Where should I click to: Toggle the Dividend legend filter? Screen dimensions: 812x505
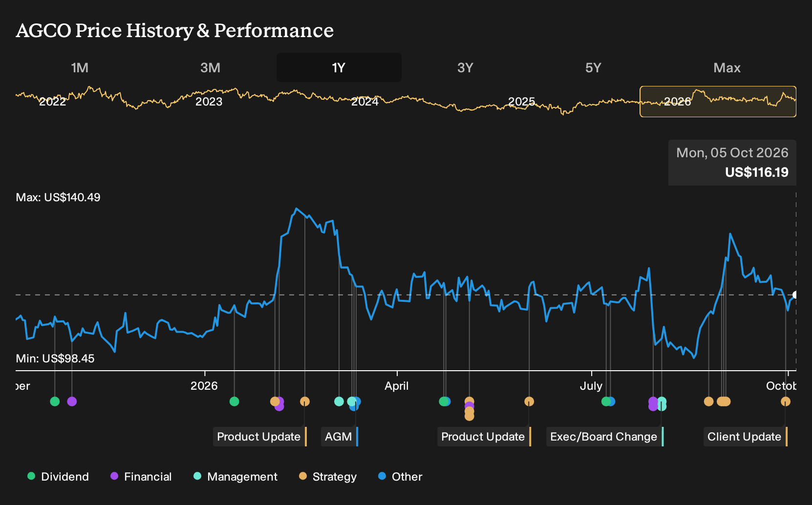tap(58, 477)
